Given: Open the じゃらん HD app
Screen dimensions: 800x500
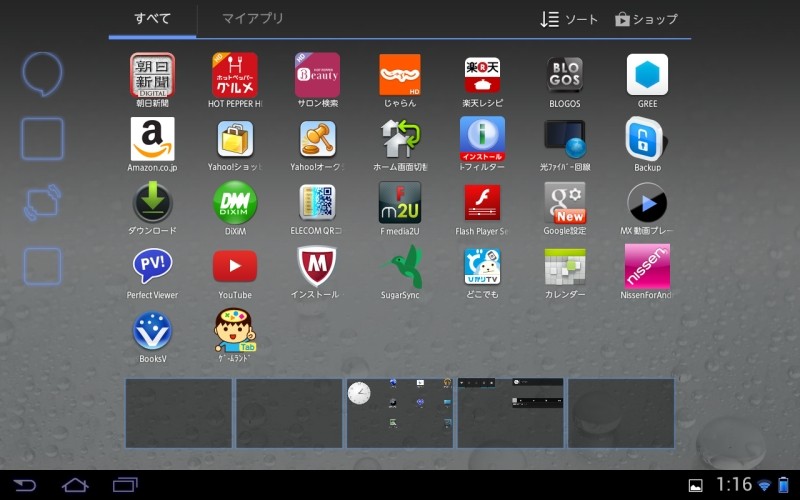Looking at the screenshot, I should click(x=400, y=75).
